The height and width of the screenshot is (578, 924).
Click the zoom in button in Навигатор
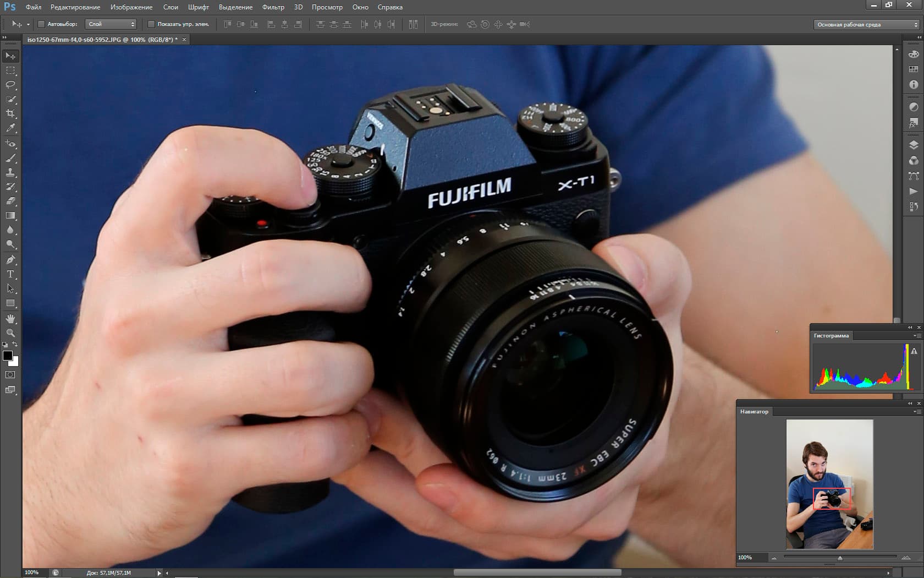click(906, 558)
